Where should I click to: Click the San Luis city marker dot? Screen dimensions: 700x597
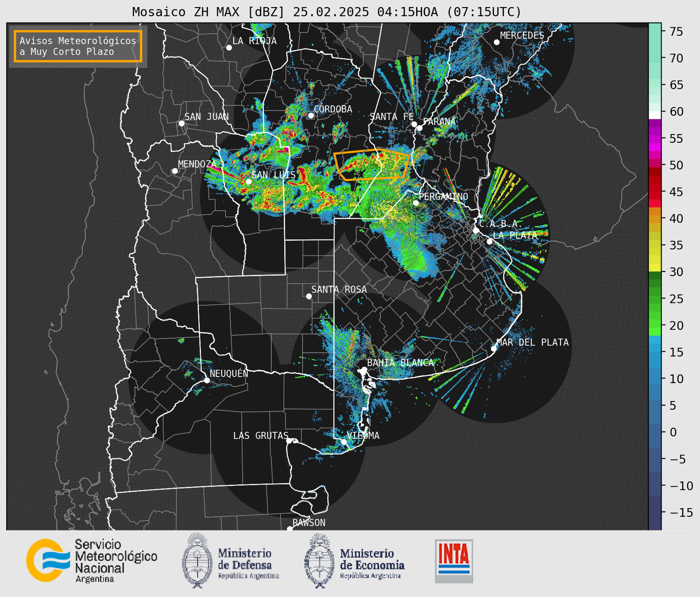[249, 181]
